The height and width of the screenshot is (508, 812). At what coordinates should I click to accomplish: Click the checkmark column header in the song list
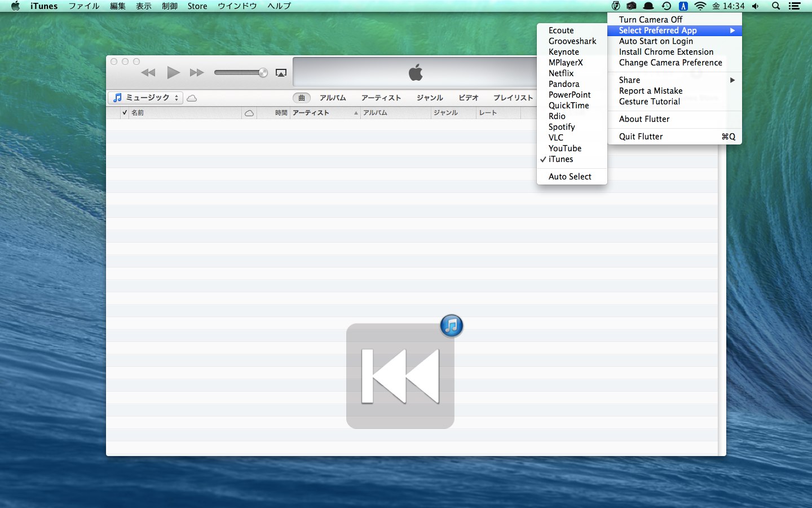pyautogui.click(x=125, y=113)
